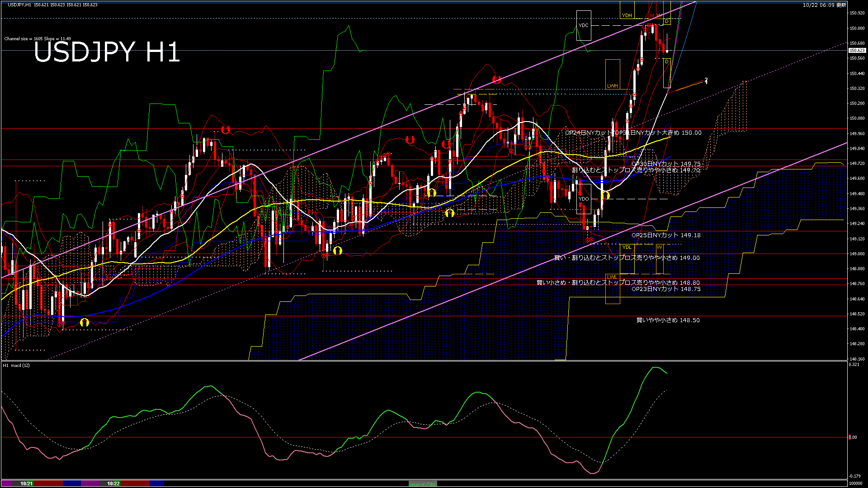Click the orange LWH box label

tap(612, 86)
